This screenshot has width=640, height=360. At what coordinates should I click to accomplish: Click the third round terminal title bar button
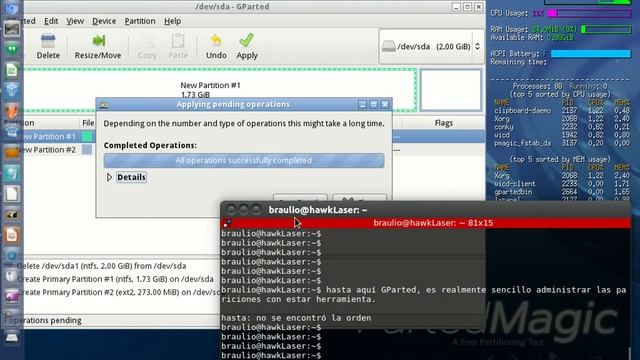point(256,210)
